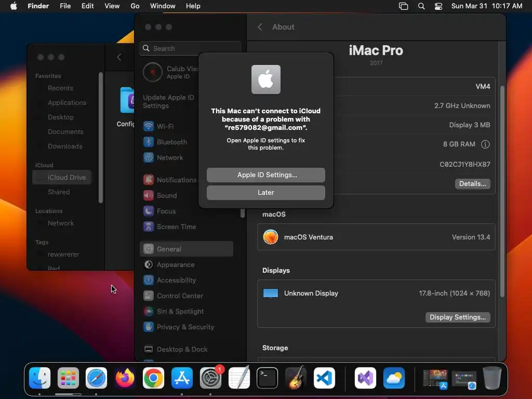Click the info icon beside 8 GB RAM

point(485,144)
